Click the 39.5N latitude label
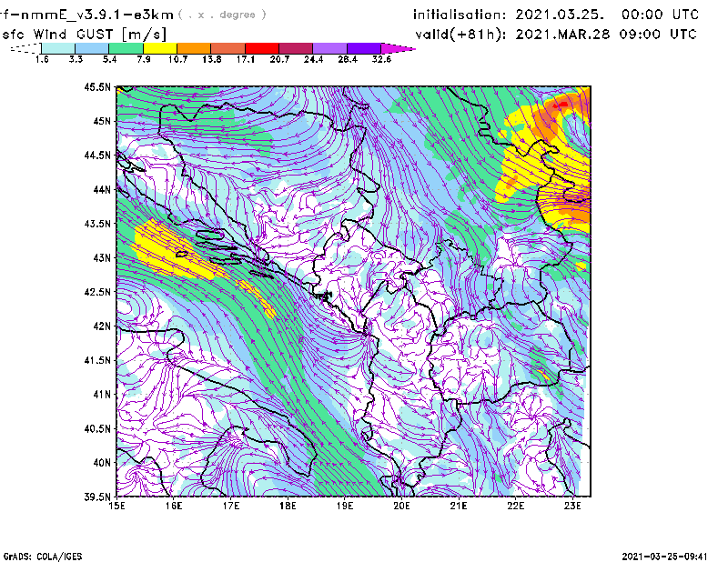This screenshot has width=728, height=562. click(97, 497)
